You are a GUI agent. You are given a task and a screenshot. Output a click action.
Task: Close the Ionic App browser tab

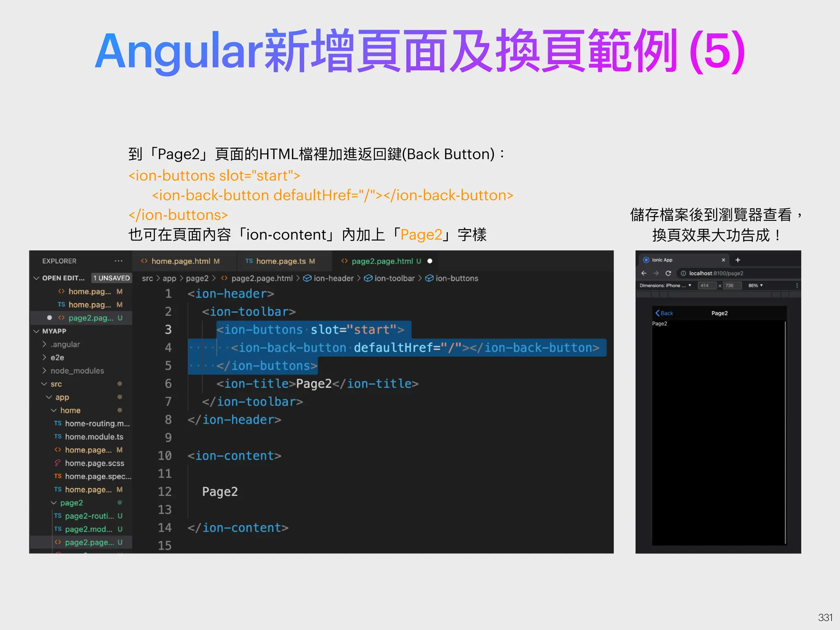(x=724, y=260)
